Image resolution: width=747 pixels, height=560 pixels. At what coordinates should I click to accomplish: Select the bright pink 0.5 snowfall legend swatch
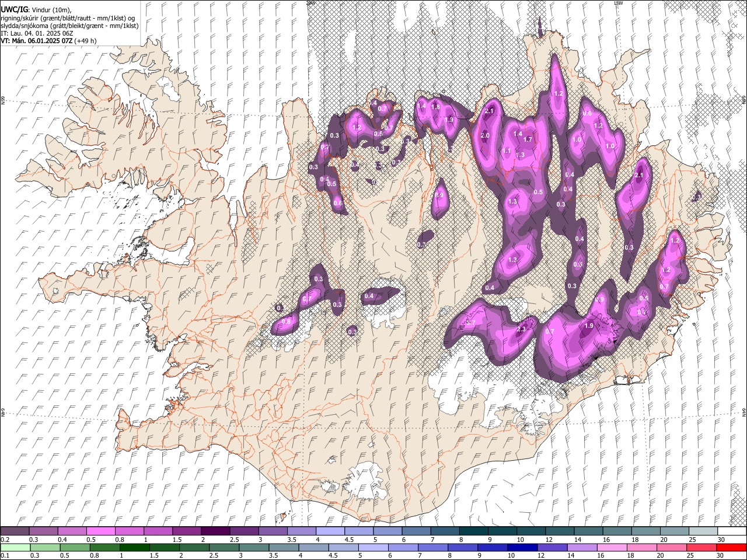pos(100,531)
